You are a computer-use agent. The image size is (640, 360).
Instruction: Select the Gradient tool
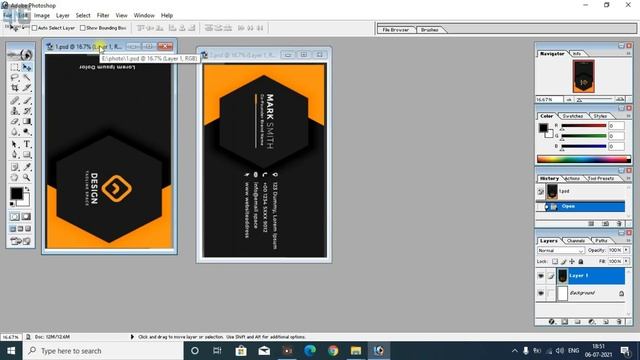[x=27, y=121]
